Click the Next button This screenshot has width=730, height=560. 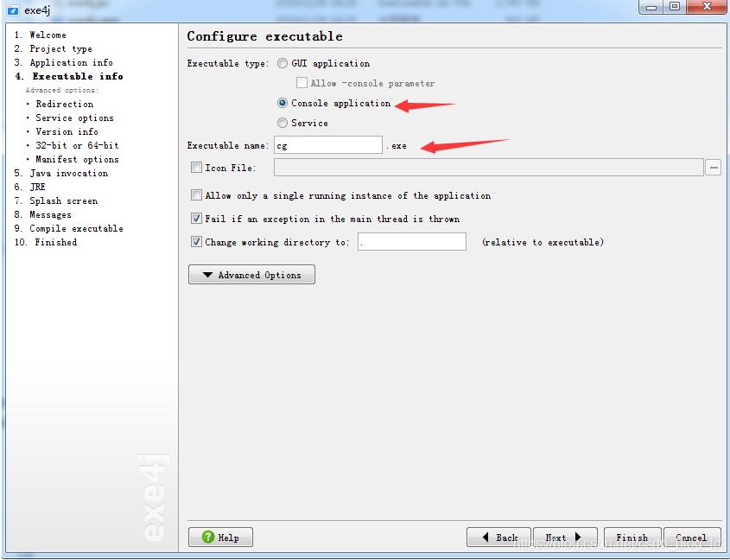pos(565,538)
